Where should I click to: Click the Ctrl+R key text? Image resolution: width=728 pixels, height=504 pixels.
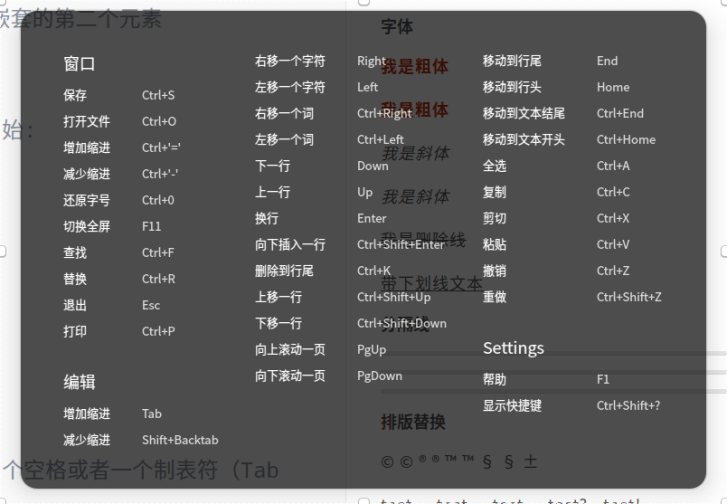tap(159, 279)
